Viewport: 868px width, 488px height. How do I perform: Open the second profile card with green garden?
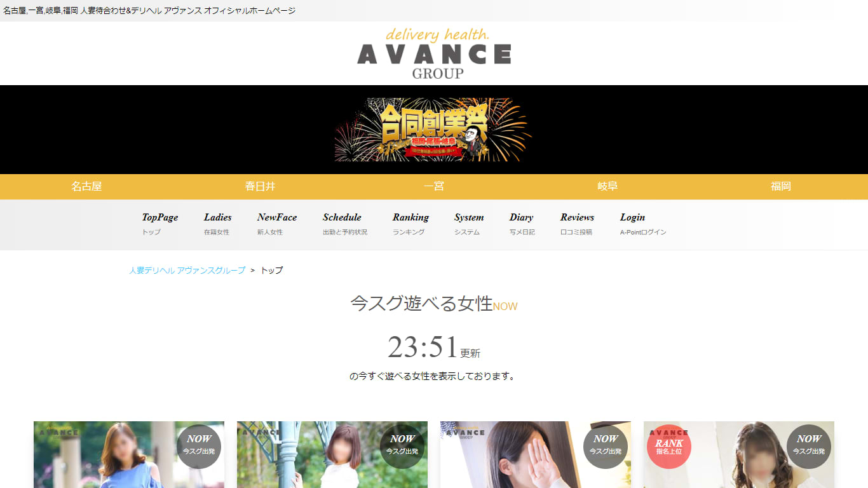click(332, 454)
